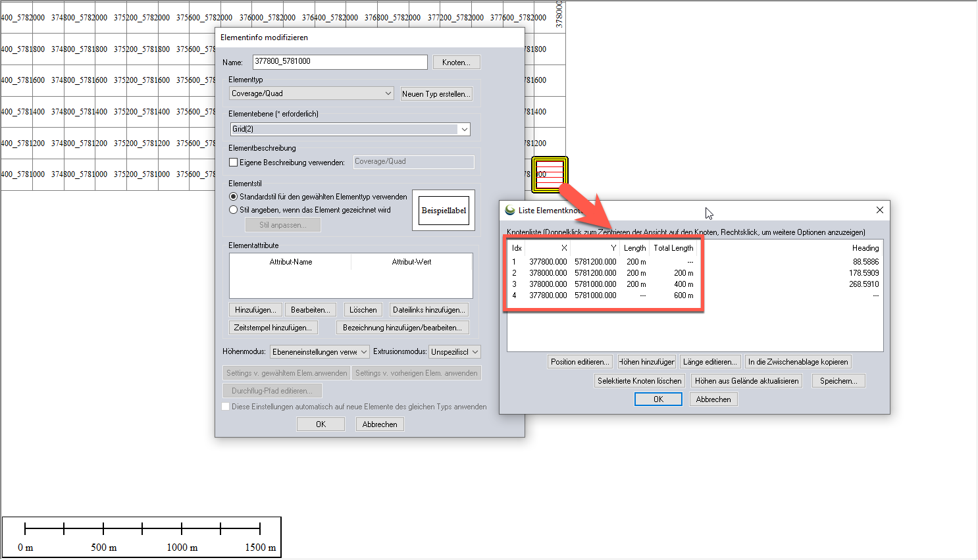Click Höhen aus Gelände aktualisieren button
This screenshot has width=978, height=560.
coord(746,381)
